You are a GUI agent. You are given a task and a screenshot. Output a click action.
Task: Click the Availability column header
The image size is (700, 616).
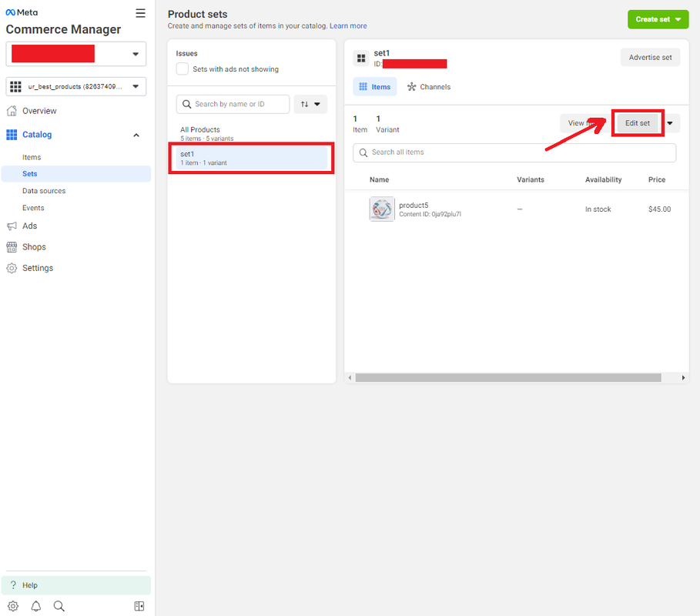603,179
